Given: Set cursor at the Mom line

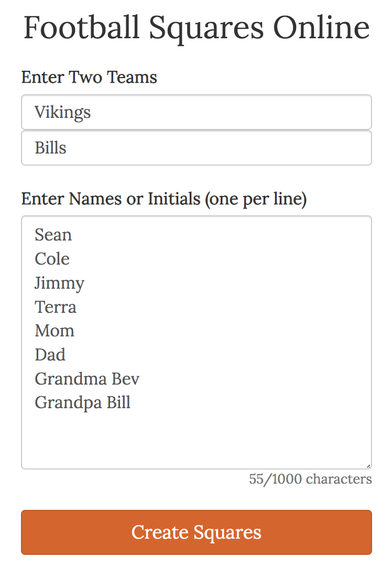Looking at the screenshot, I should (55, 331).
